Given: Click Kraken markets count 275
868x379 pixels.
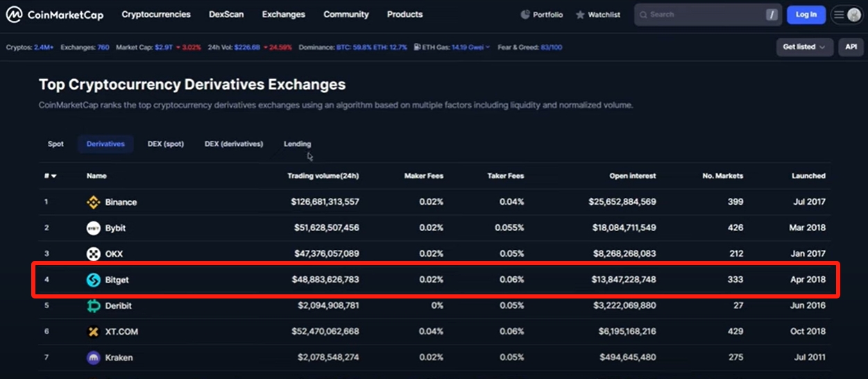Looking at the screenshot, I should click(736, 357).
